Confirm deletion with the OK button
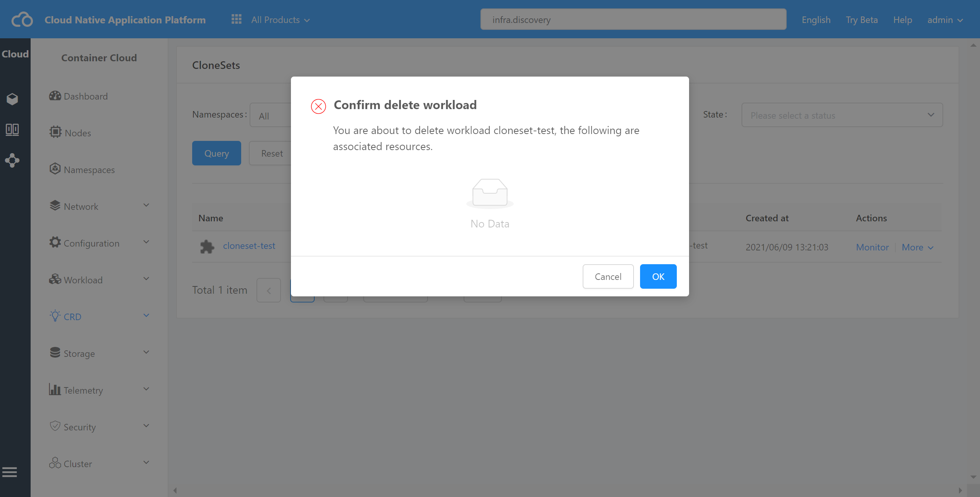The image size is (980, 497). (658, 276)
